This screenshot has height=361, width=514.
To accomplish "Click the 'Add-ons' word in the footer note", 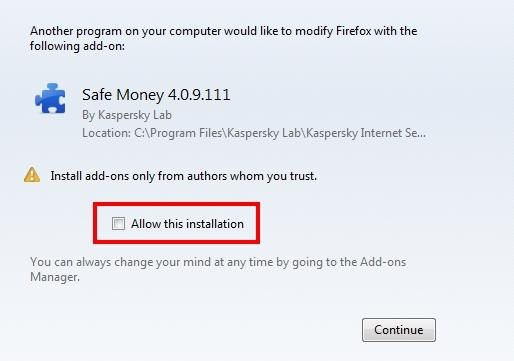I will (x=383, y=262).
